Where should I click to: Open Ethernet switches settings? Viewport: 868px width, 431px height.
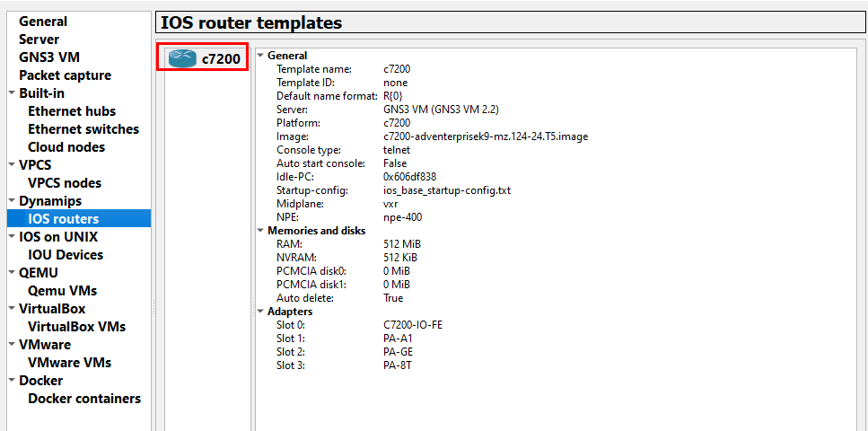(83, 129)
